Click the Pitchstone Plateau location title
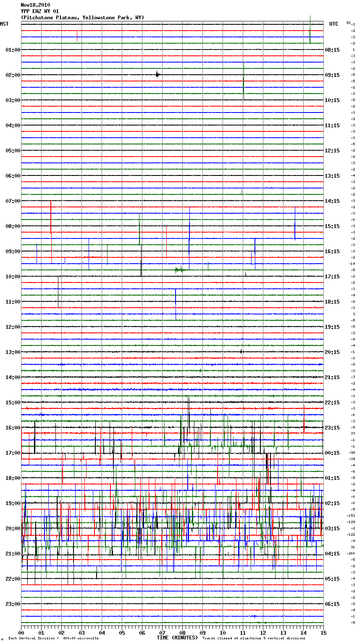 point(82,18)
